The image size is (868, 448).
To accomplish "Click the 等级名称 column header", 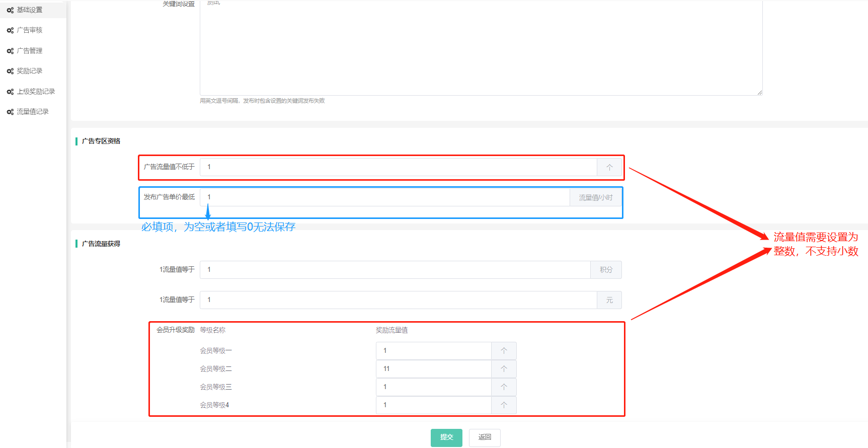I will [x=213, y=330].
